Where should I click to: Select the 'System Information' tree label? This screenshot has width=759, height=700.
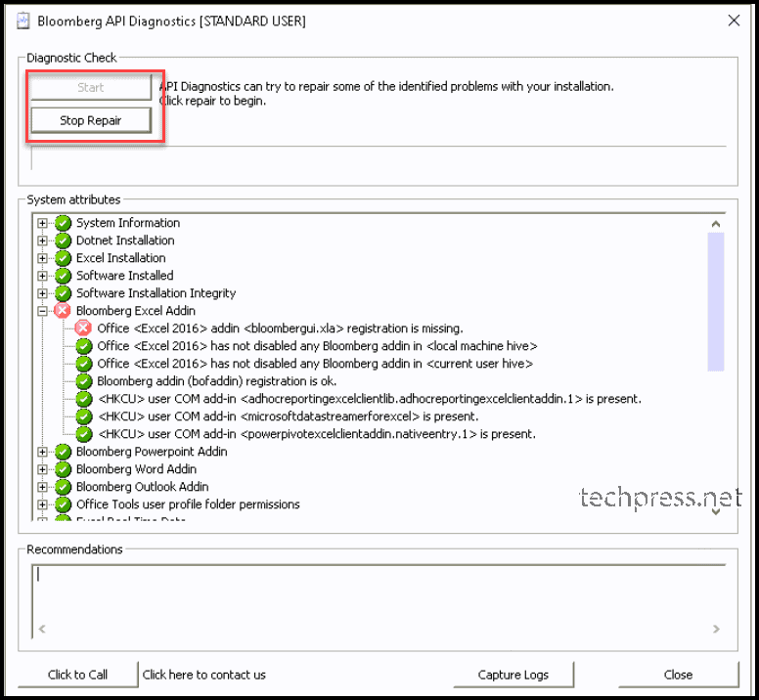(128, 223)
